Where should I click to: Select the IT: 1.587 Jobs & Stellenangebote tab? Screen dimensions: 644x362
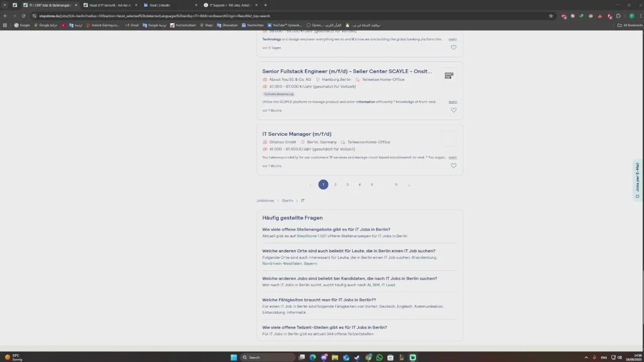(x=49, y=5)
